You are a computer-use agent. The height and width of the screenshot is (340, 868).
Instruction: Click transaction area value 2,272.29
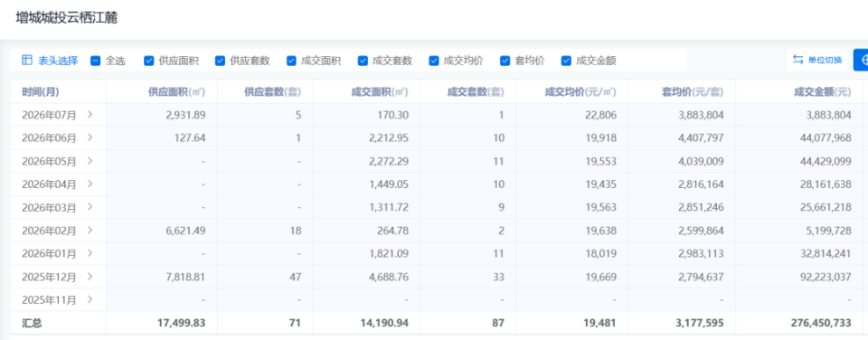388,161
